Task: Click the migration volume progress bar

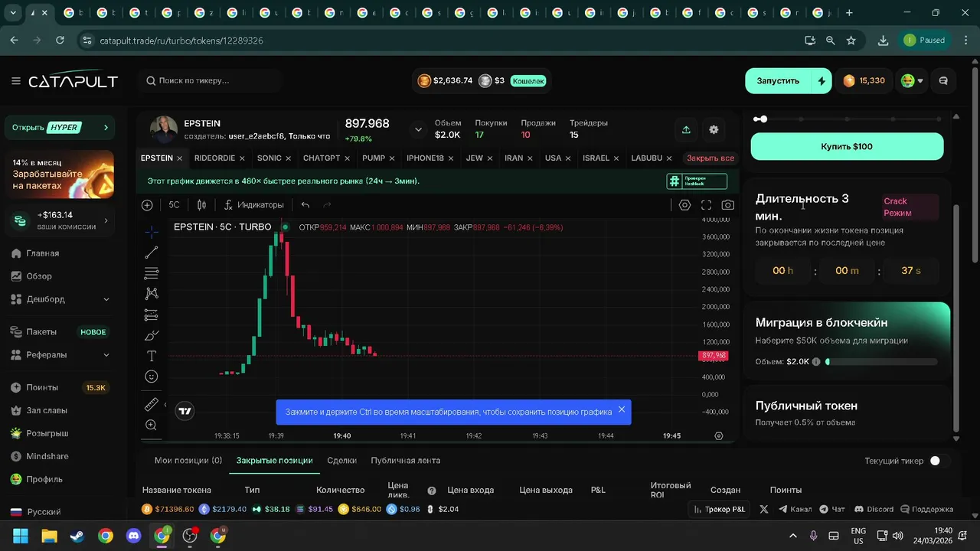Action: coord(881,362)
